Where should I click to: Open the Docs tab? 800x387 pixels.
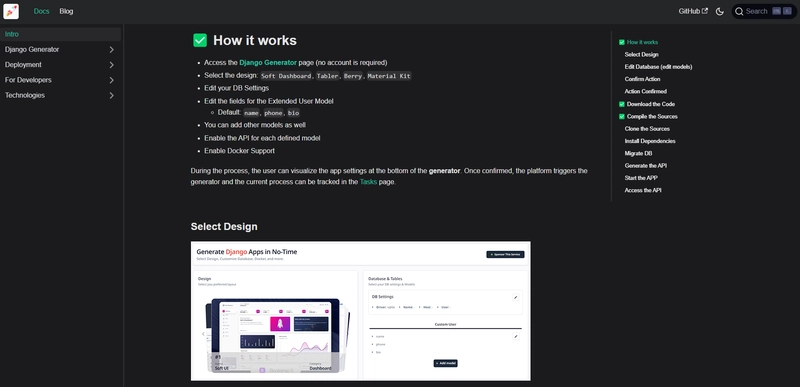[x=41, y=11]
